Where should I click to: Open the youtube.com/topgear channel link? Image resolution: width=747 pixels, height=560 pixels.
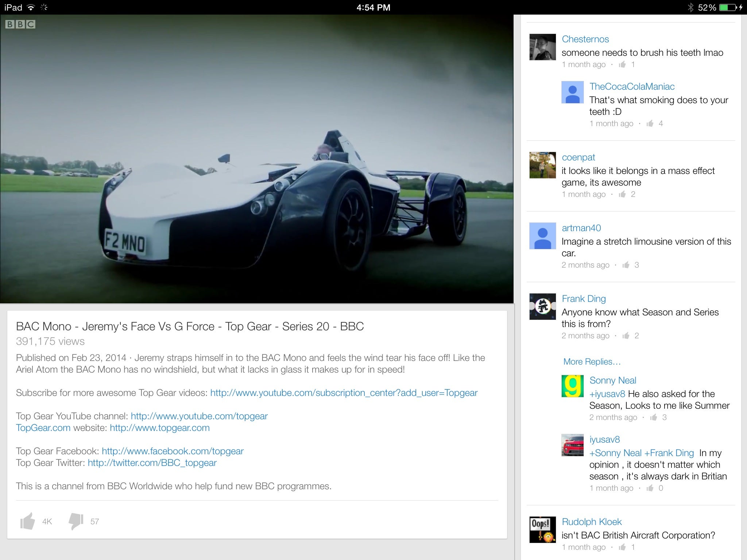(x=199, y=416)
